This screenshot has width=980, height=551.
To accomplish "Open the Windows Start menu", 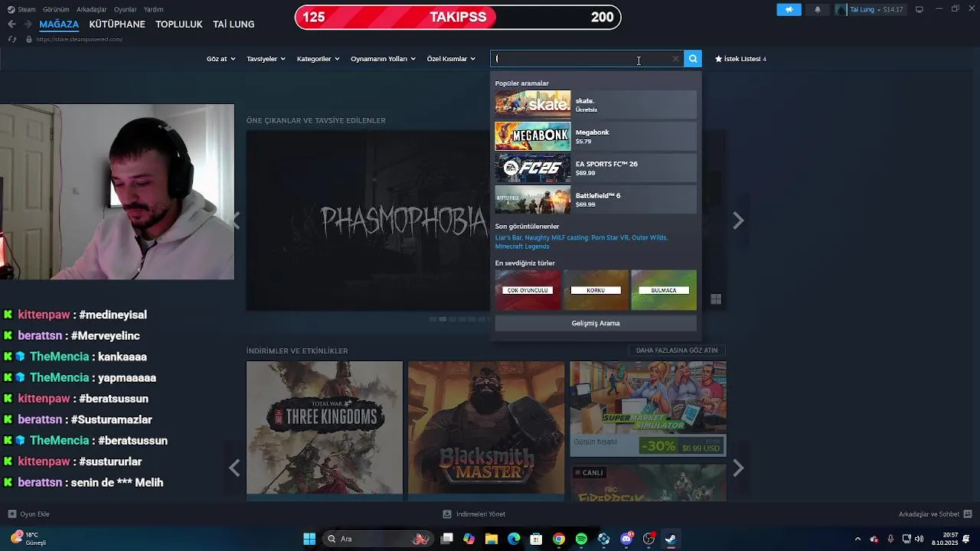I will pyautogui.click(x=309, y=539).
